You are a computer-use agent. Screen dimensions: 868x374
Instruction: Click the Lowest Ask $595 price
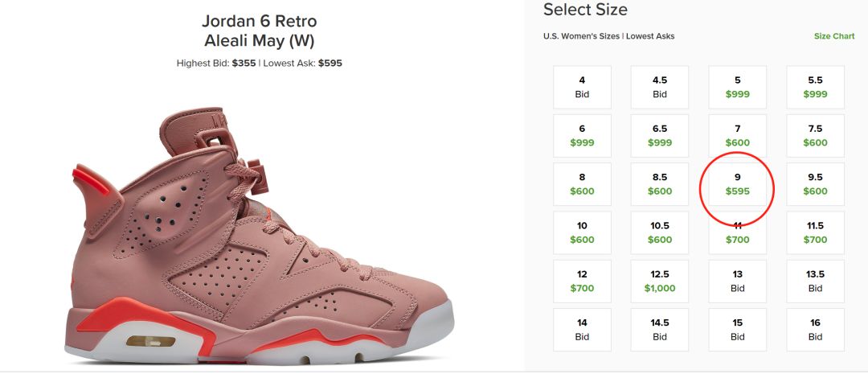pyautogui.click(x=330, y=63)
